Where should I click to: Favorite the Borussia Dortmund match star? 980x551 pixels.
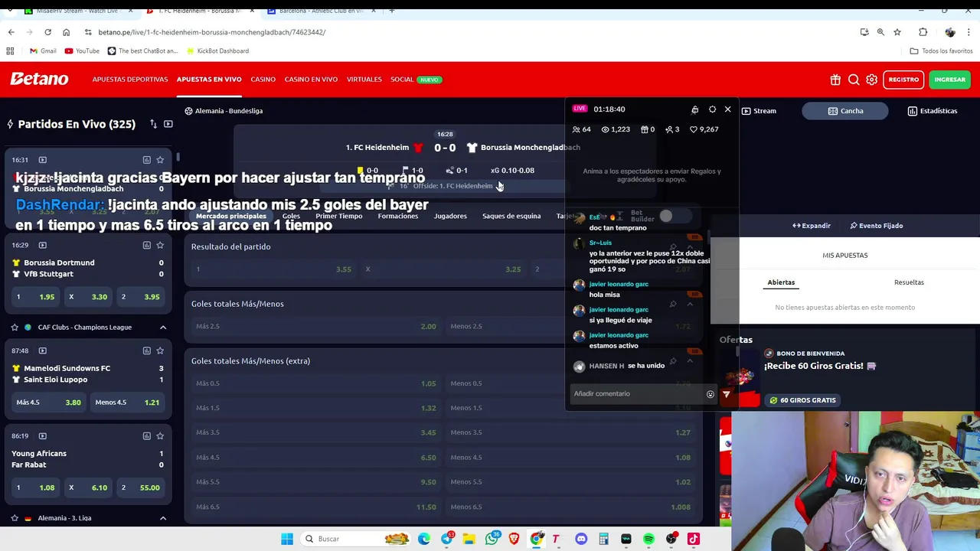pos(160,245)
